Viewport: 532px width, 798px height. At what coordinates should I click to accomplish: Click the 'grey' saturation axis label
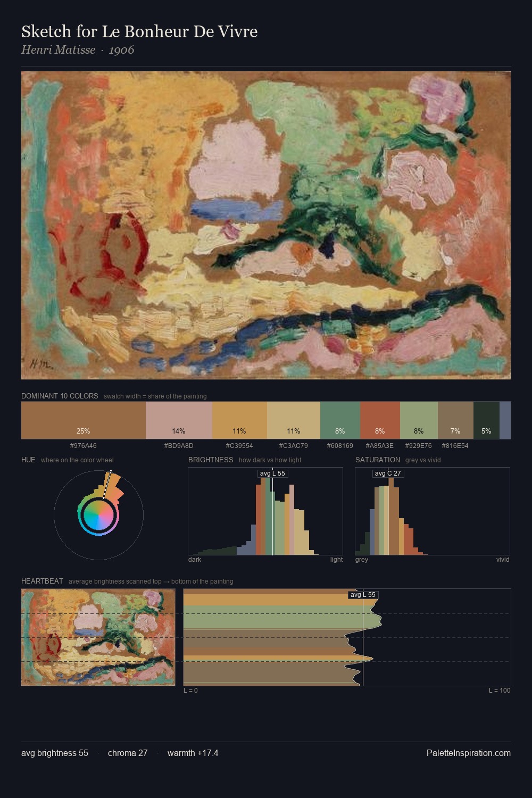click(362, 560)
